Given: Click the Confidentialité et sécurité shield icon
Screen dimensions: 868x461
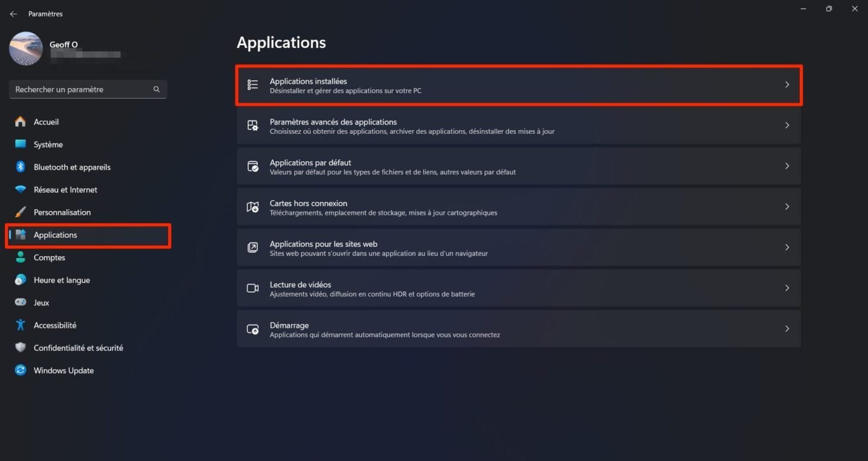Looking at the screenshot, I should click(x=20, y=348).
